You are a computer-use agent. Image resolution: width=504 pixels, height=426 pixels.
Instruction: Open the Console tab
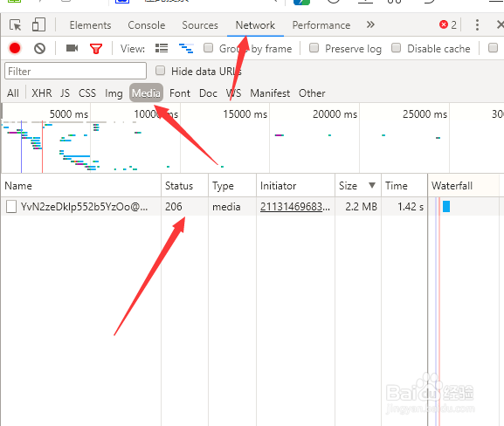pos(147,25)
